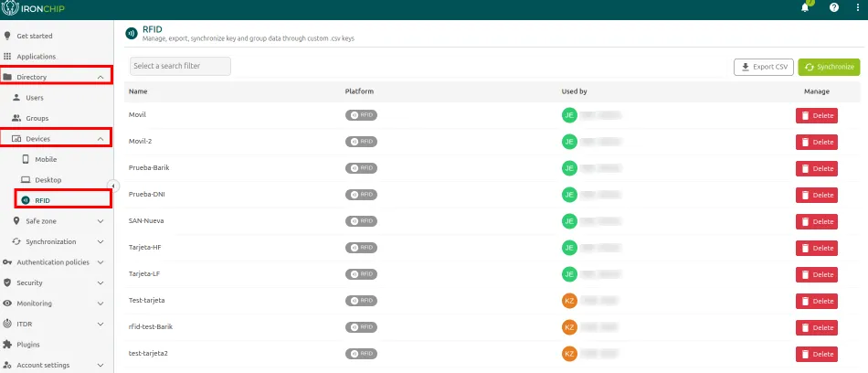Image resolution: width=868 pixels, height=373 pixels.
Task: Click the Platform column header
Action: click(359, 91)
